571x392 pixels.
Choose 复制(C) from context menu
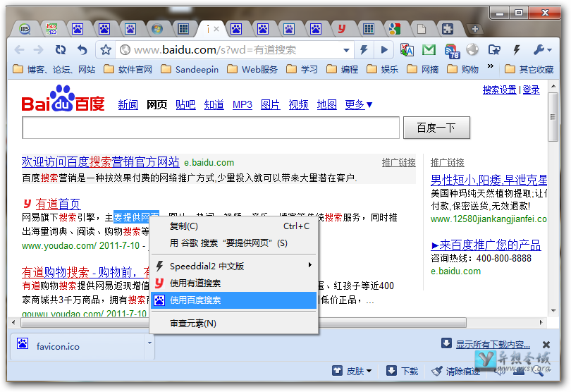coord(184,226)
